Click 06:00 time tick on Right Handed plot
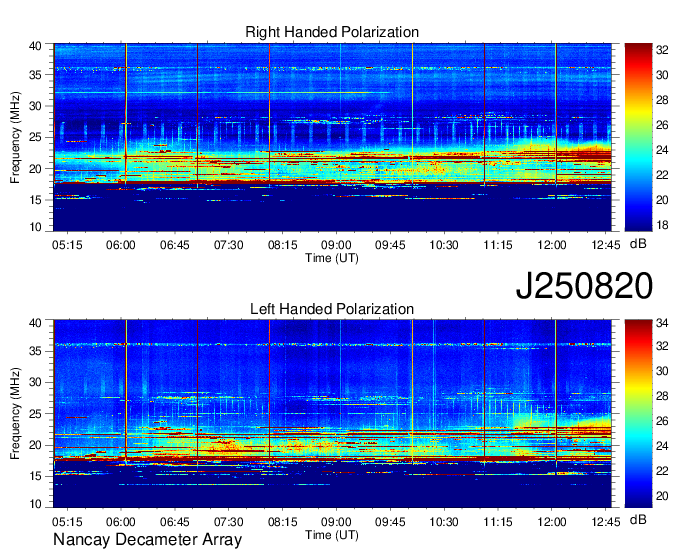 click(x=121, y=245)
